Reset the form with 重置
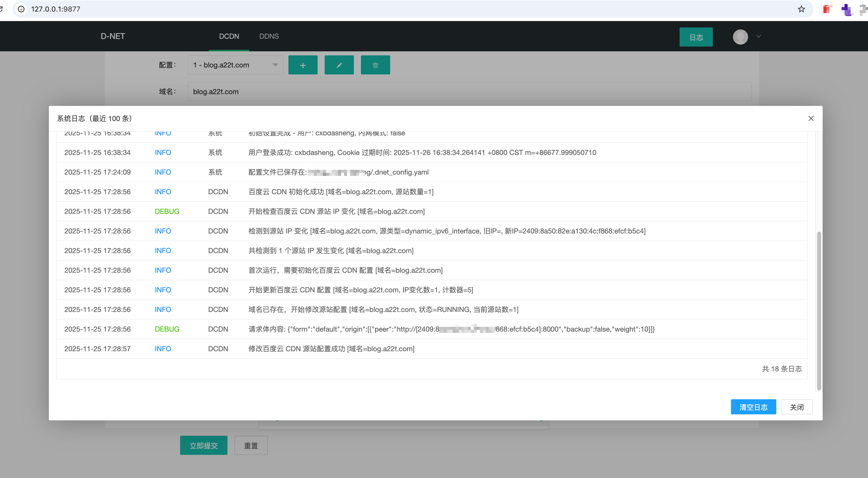Screen dimensions: 868x478 [251, 445]
